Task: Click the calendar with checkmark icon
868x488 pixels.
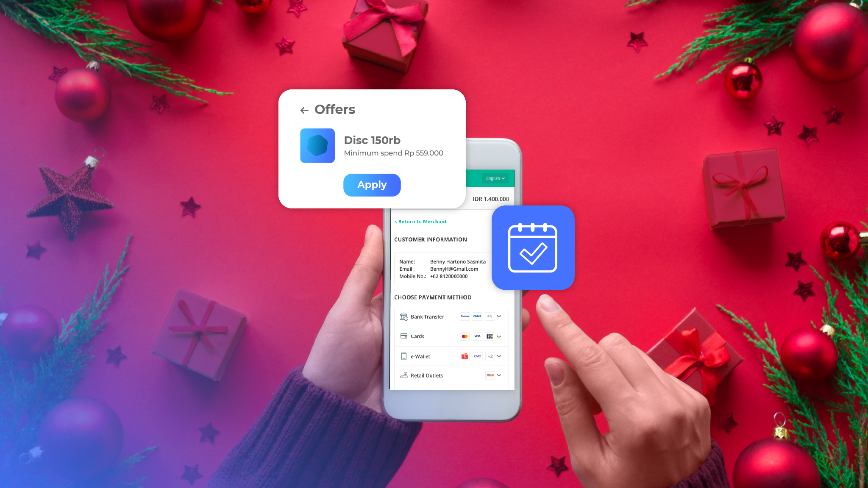Action: [x=533, y=247]
